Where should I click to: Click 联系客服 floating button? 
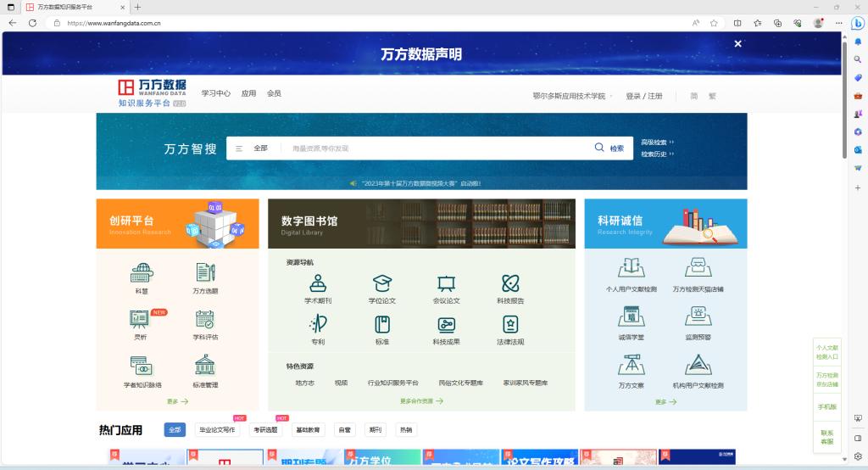click(x=827, y=437)
